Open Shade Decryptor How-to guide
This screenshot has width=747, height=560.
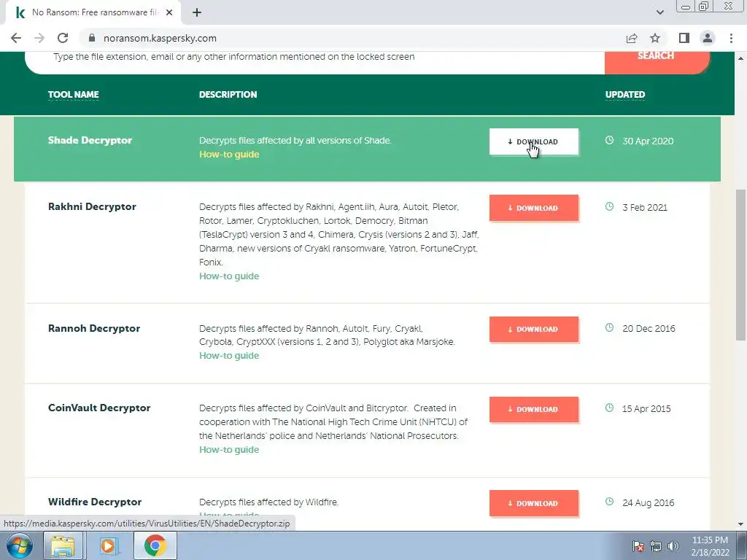[229, 155]
